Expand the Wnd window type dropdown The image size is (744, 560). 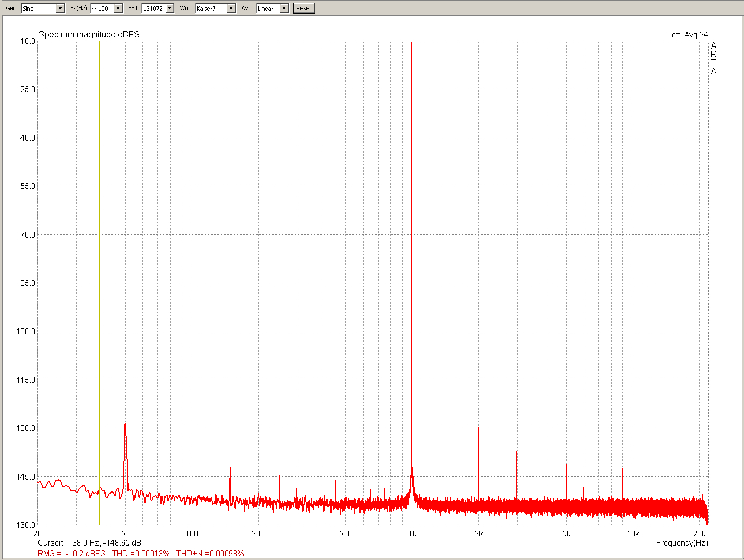231,9
